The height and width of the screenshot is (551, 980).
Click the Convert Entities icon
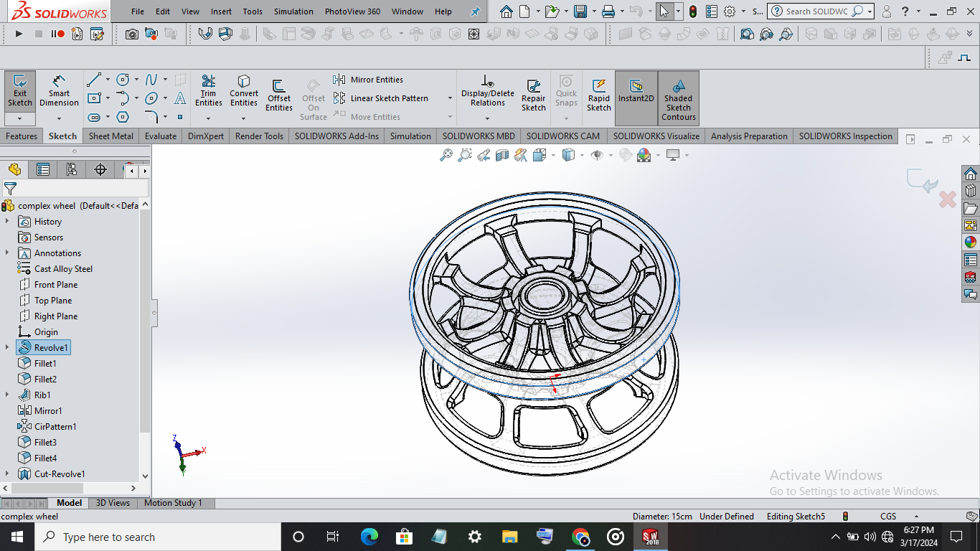coord(244,90)
